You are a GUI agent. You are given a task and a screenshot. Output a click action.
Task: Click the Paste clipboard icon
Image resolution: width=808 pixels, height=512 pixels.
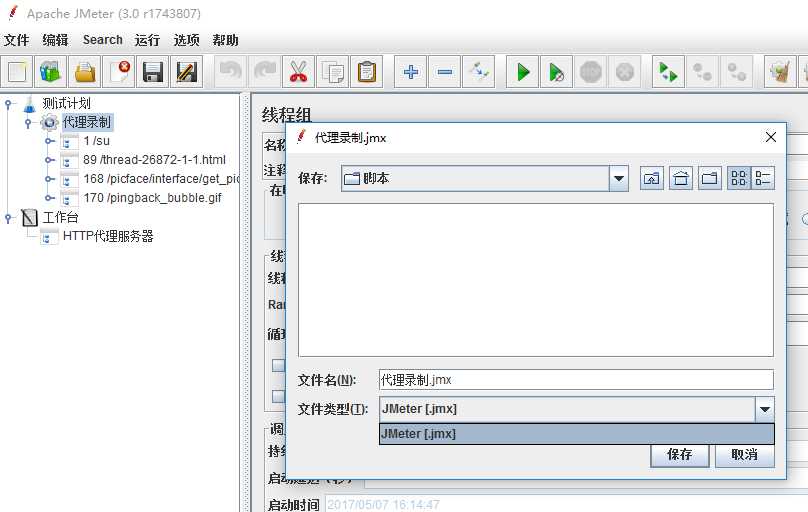pyautogui.click(x=366, y=72)
